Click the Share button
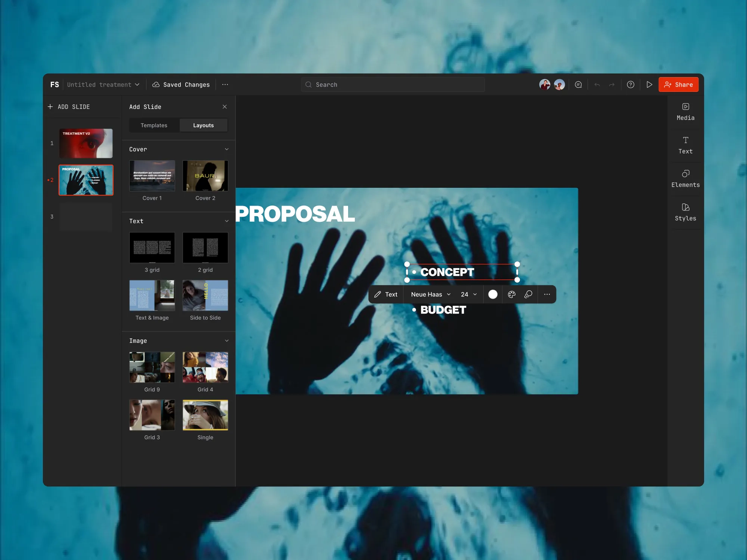This screenshot has width=747, height=560. [x=678, y=85]
